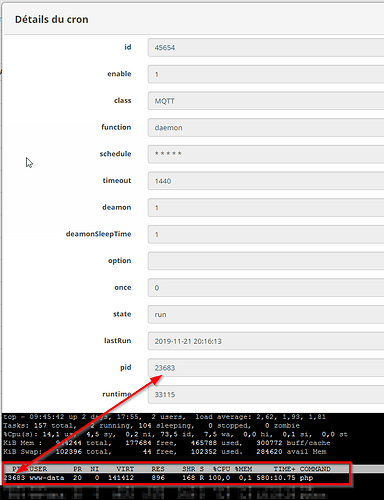Click the USER column header in top
This screenshot has height=500, width=384.
tap(38, 469)
